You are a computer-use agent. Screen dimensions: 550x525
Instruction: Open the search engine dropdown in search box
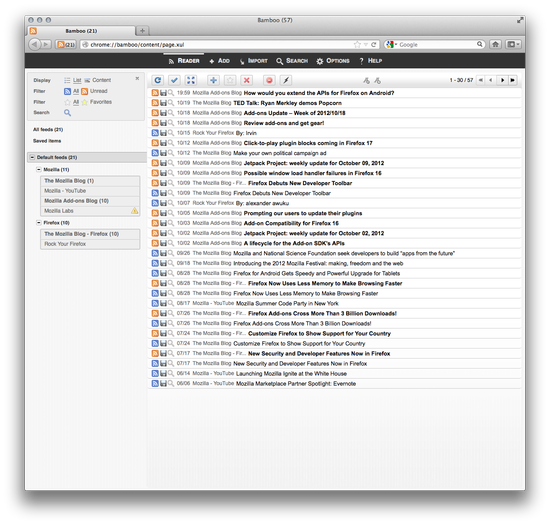391,45
